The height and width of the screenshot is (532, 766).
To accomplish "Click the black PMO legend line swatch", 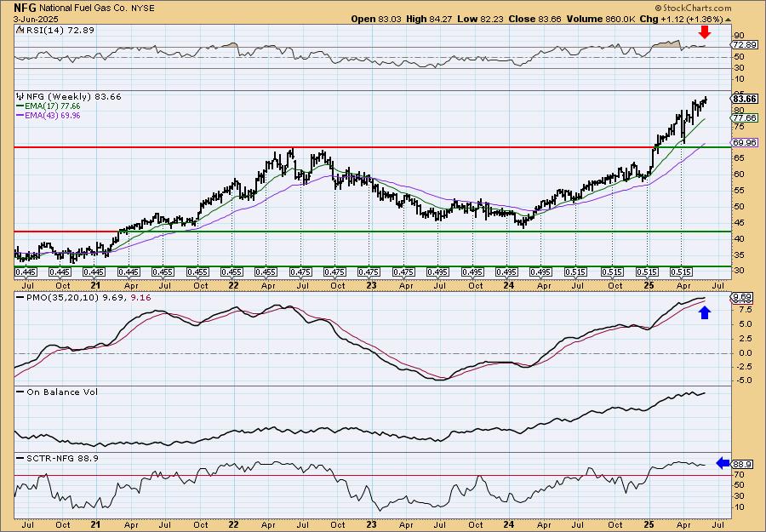I will click(20, 297).
